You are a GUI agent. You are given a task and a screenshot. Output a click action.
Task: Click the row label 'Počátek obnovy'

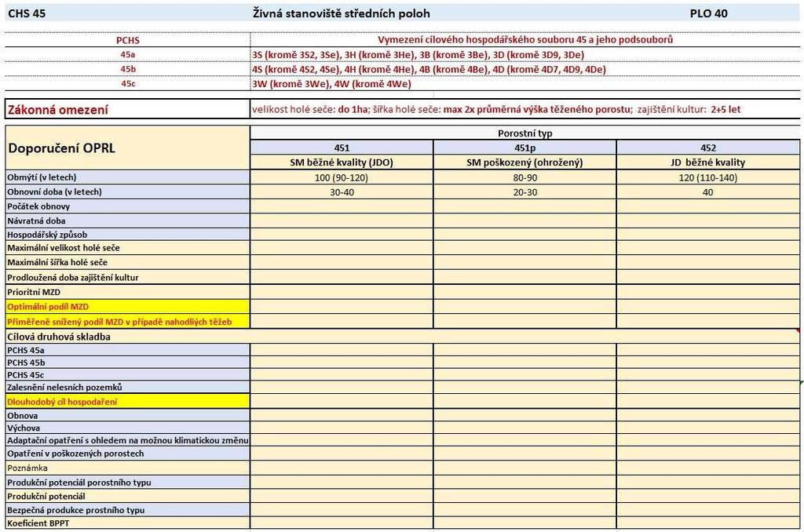pos(127,206)
